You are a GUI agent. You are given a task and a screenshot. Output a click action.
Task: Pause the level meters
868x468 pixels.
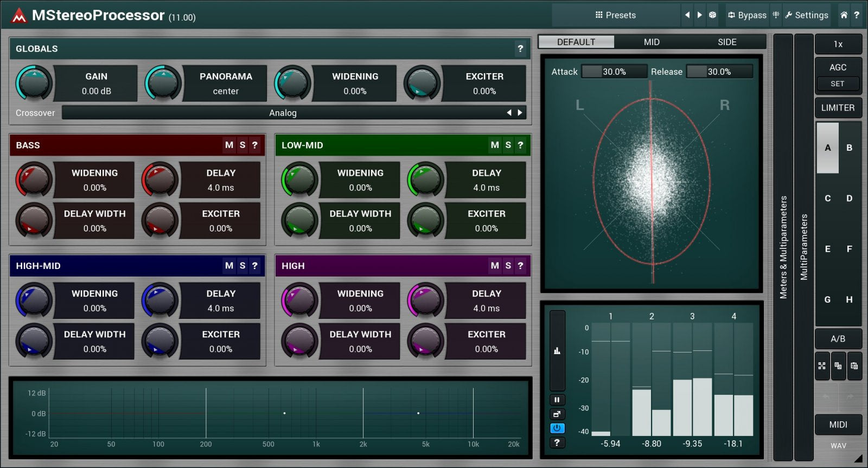click(557, 400)
